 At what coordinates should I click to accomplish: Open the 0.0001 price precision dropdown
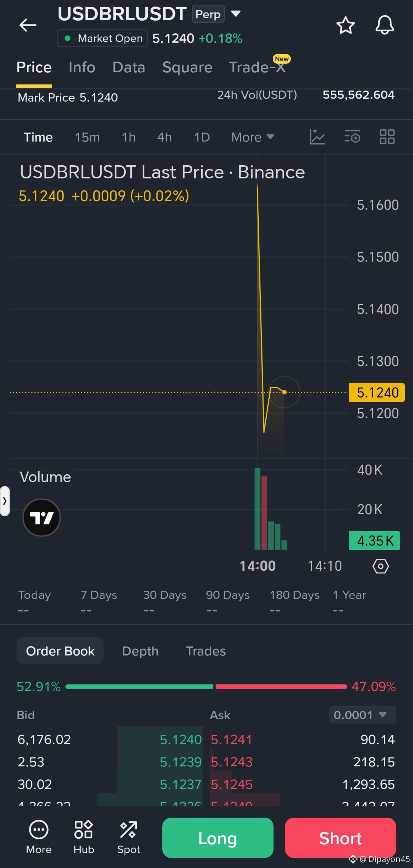(362, 715)
